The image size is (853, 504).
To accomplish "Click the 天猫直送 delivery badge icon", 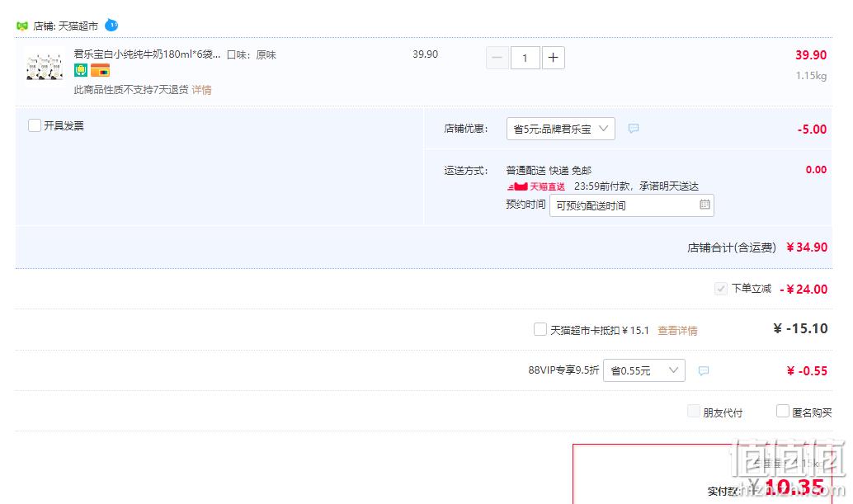I will coord(536,186).
